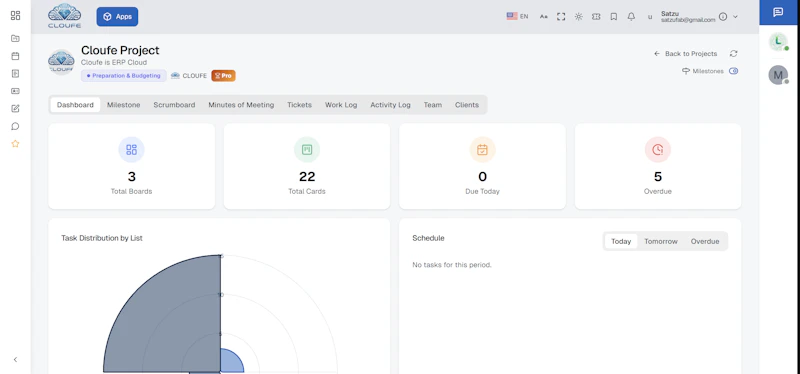Image resolution: width=800 pixels, height=374 pixels.
Task: Open chat with contact L avatar
Action: pyautogui.click(x=778, y=42)
